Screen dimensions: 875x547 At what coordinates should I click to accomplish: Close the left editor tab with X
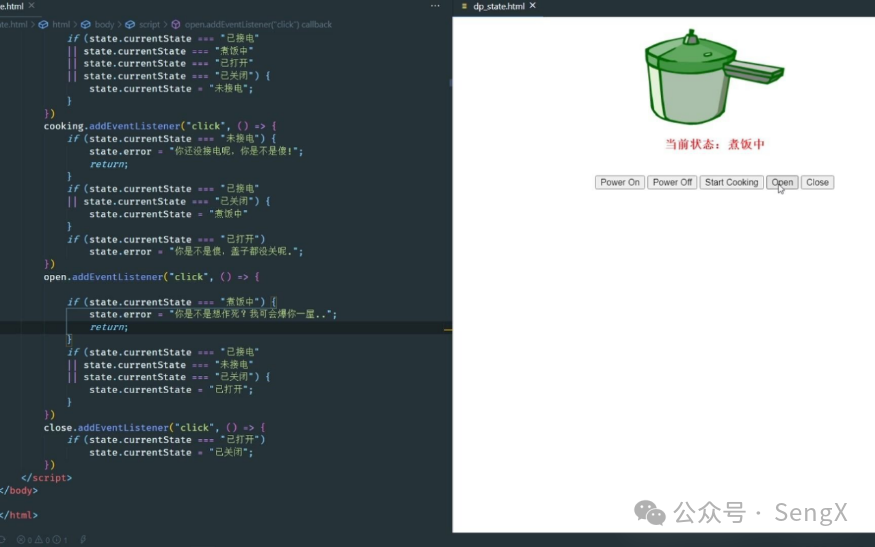point(33,6)
